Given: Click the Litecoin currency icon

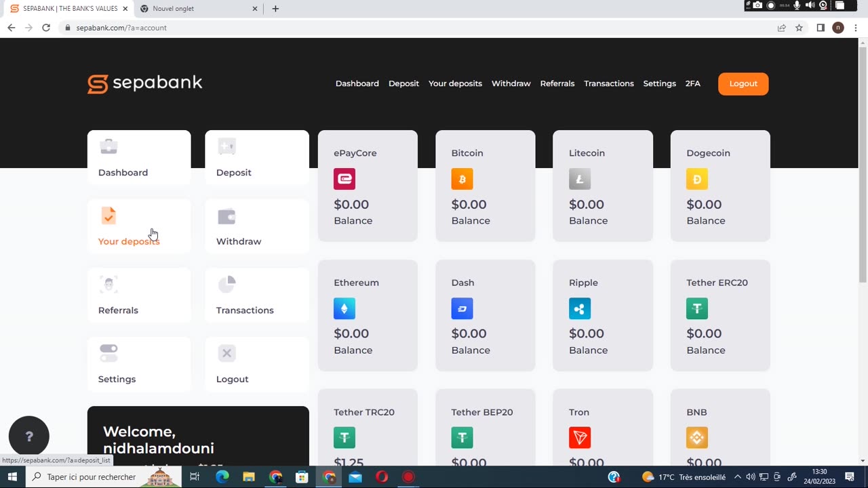Looking at the screenshot, I should point(580,179).
